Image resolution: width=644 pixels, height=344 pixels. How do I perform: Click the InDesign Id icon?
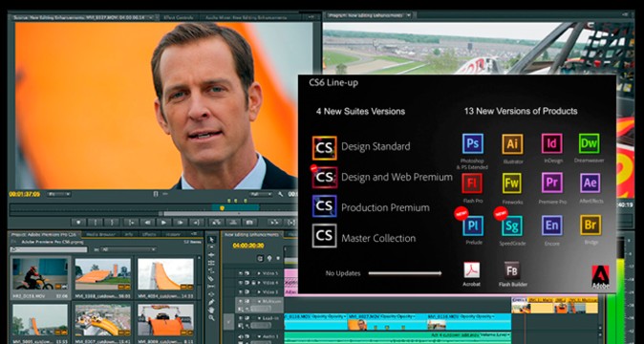point(551,143)
